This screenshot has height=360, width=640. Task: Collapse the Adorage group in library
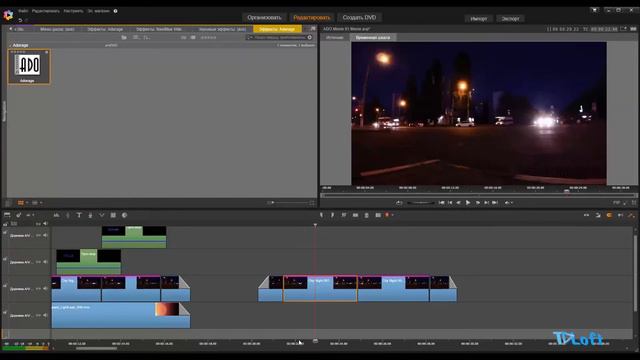coord(10,45)
